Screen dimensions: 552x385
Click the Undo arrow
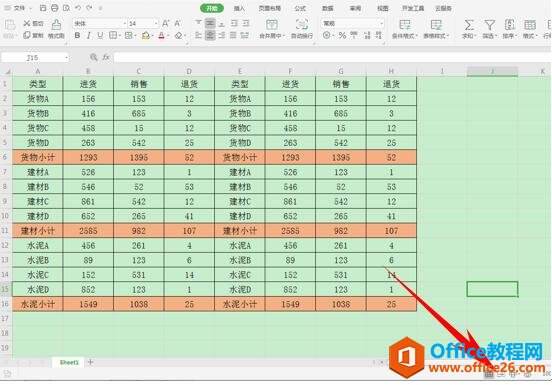click(78, 8)
